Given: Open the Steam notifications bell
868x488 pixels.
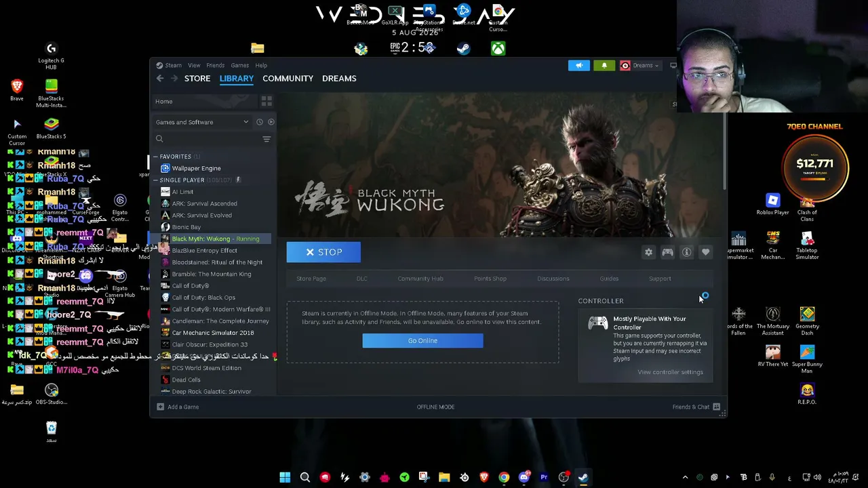Looking at the screenshot, I should pyautogui.click(x=604, y=66).
